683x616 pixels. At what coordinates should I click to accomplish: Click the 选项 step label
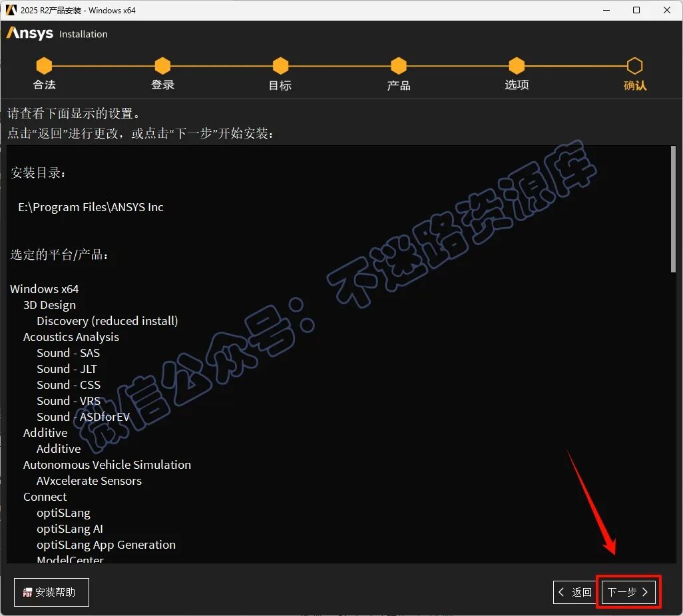tap(517, 85)
